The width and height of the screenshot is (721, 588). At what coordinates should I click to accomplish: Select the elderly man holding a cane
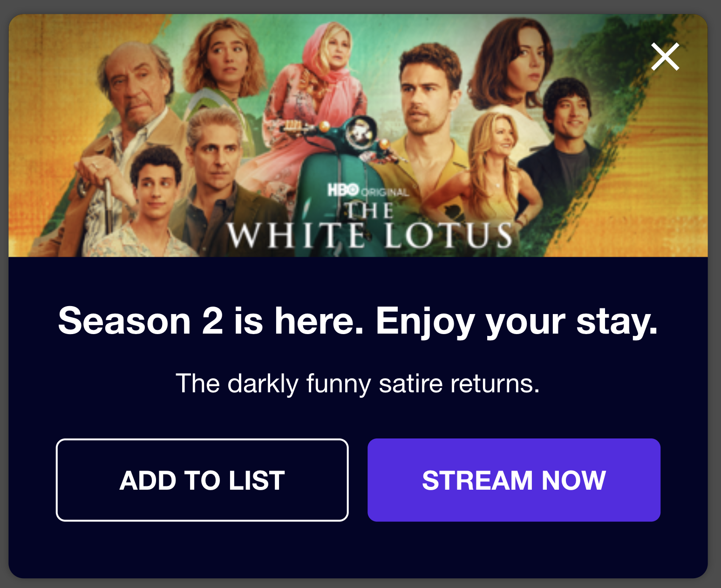click(126, 130)
